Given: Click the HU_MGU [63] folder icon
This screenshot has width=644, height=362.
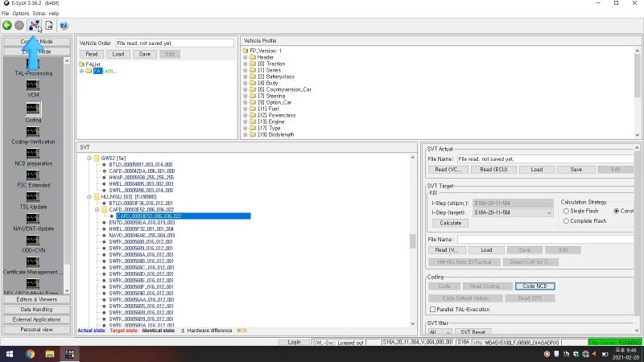Looking at the screenshot, I should pyautogui.click(x=97, y=196).
